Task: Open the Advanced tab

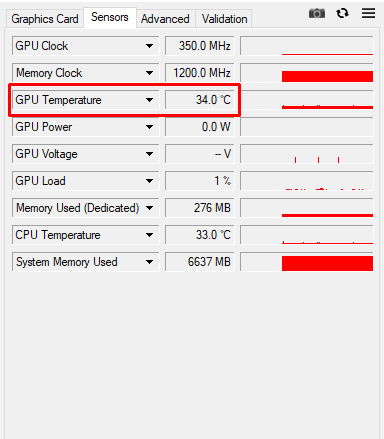Action: (165, 19)
